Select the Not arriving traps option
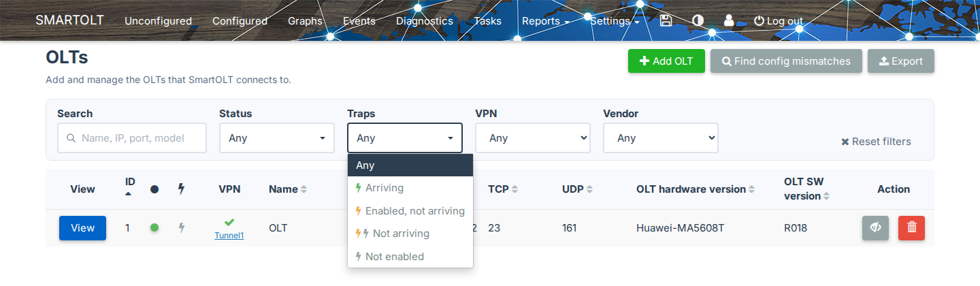 click(x=410, y=234)
